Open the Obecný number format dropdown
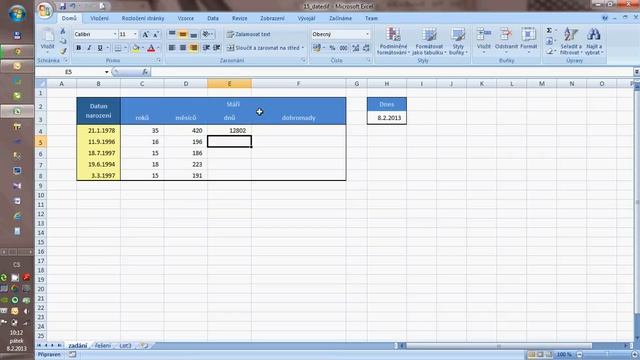 [367, 34]
